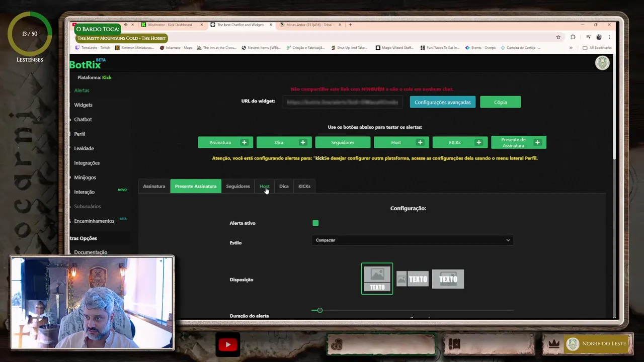Open Minijogos in the sidebar
Viewport: 644px width, 362px height.
[85, 177]
